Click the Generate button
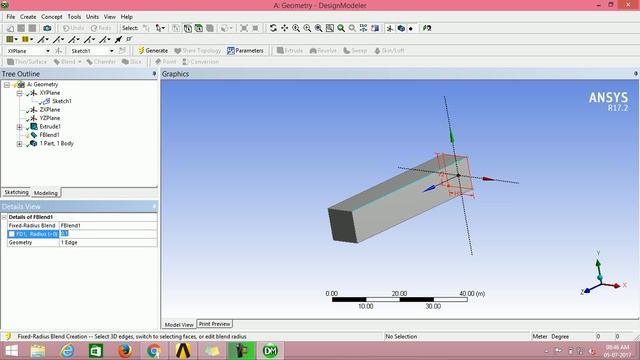 153,51
